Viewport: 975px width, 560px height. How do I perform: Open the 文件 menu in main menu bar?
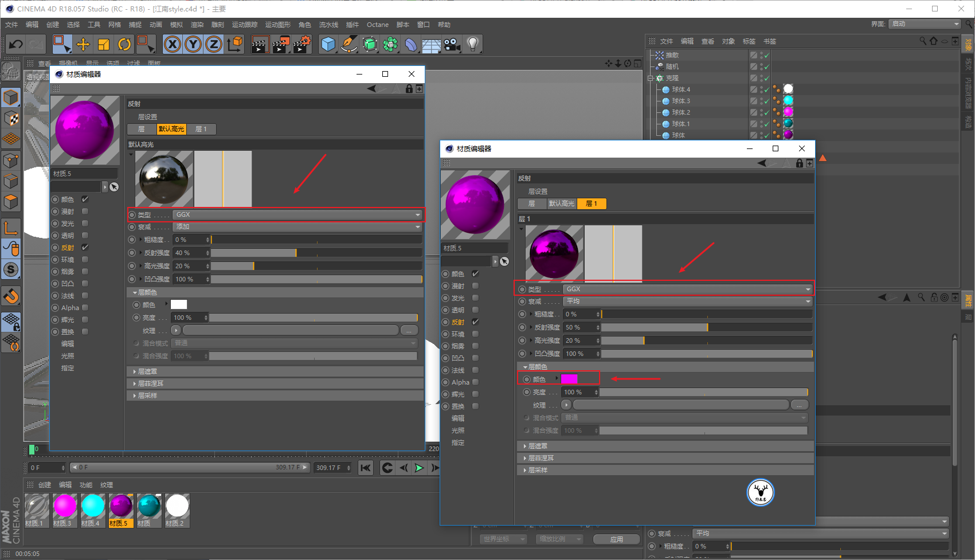(11, 25)
